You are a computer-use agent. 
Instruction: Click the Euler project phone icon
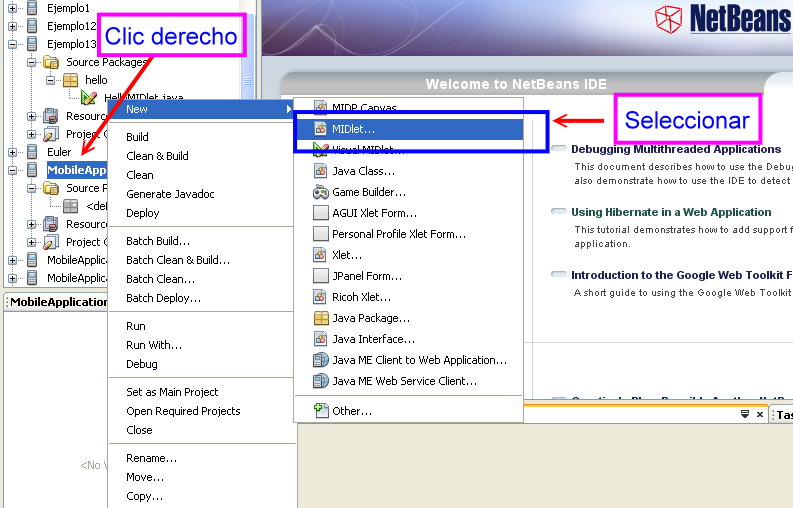(x=32, y=152)
